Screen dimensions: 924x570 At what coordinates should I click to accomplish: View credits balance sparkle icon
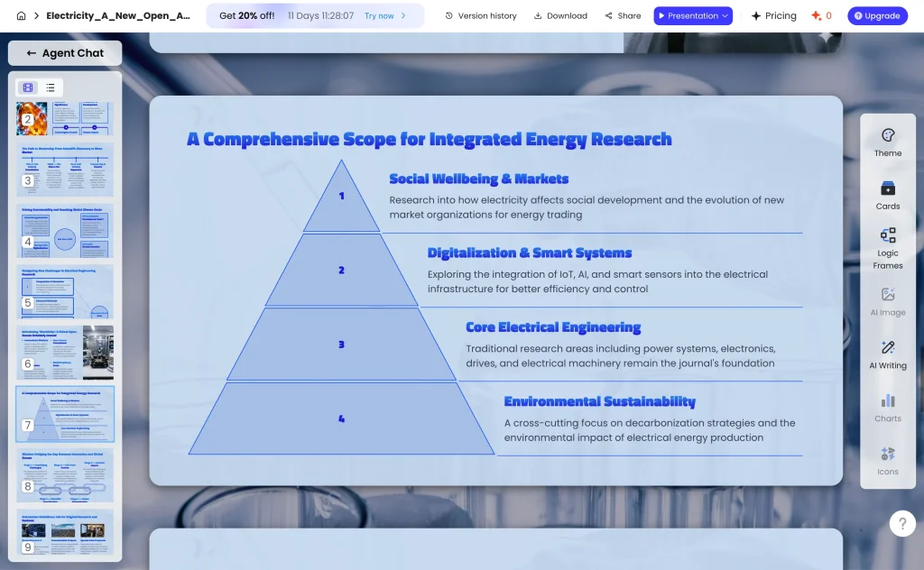(x=816, y=16)
